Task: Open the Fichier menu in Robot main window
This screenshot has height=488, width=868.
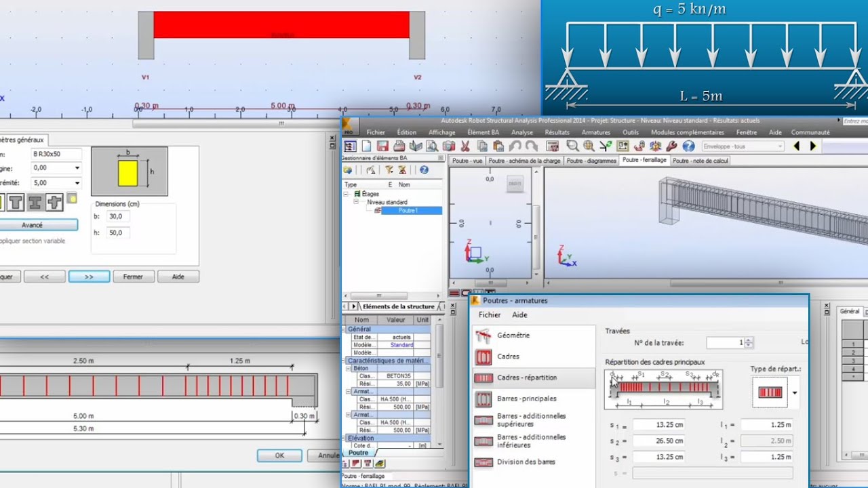Action: pyautogui.click(x=376, y=133)
